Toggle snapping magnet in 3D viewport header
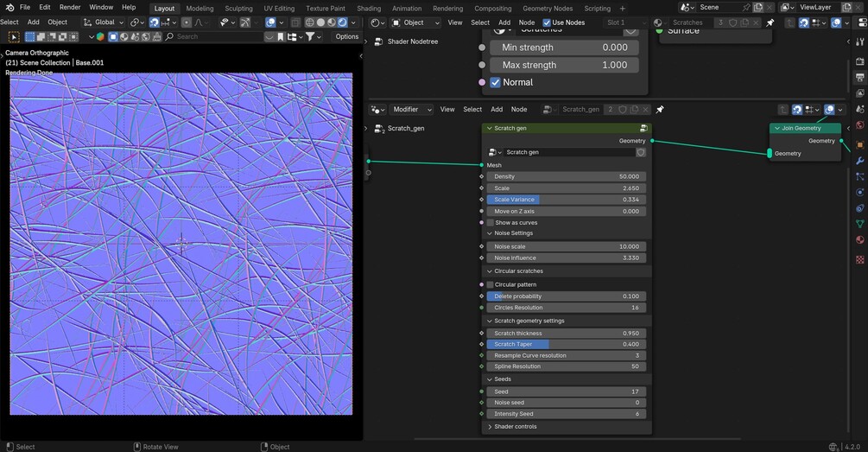 click(154, 22)
